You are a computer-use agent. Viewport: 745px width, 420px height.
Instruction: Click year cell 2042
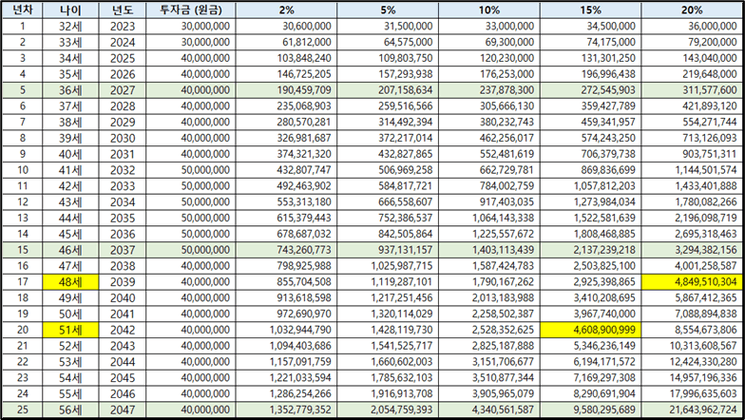[122, 330]
